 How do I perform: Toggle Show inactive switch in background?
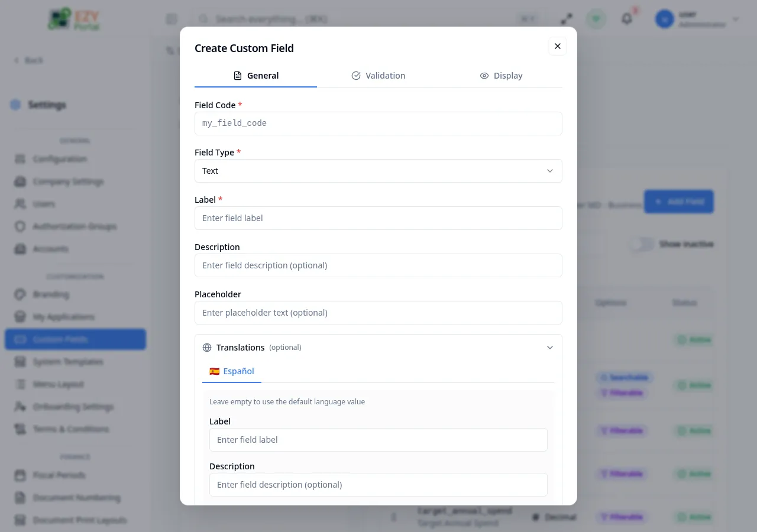642,244
